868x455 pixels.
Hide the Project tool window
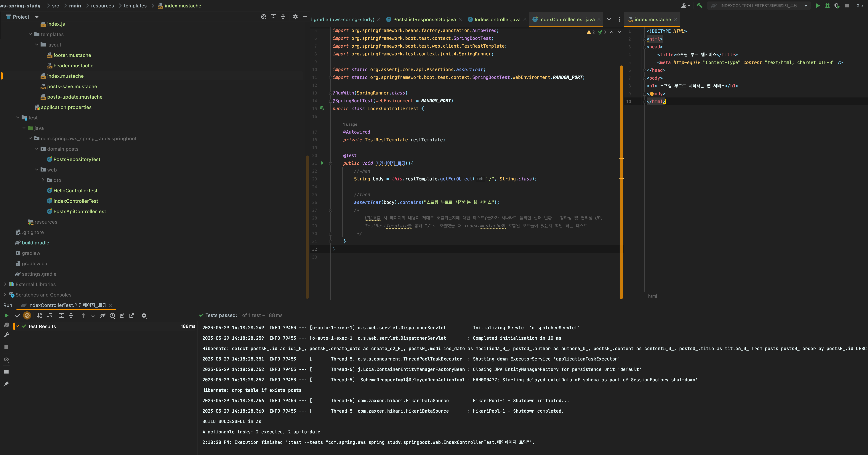point(305,17)
